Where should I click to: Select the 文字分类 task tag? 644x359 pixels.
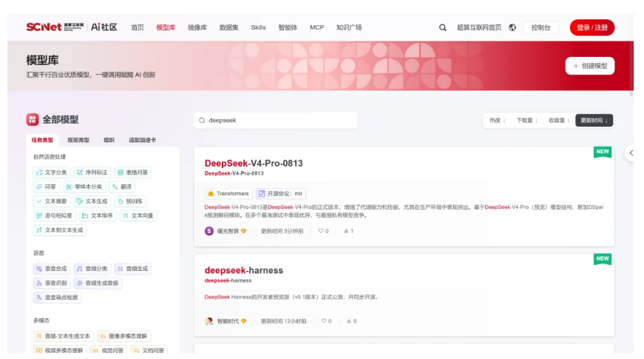tap(52, 172)
